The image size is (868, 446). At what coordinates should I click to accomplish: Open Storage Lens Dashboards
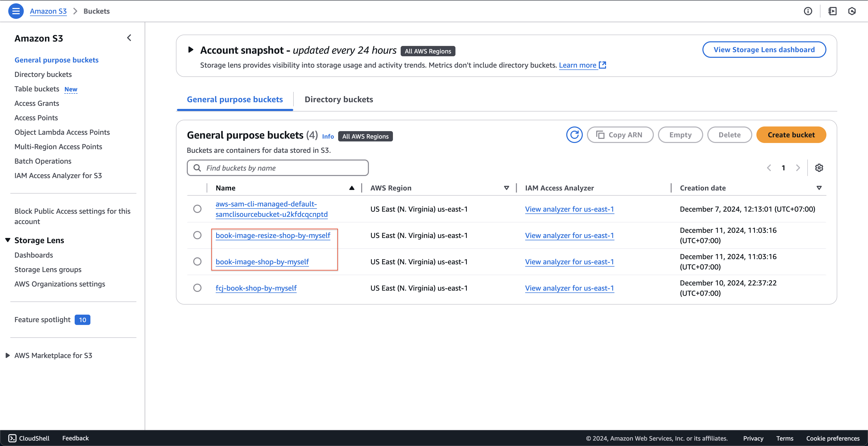34,255
